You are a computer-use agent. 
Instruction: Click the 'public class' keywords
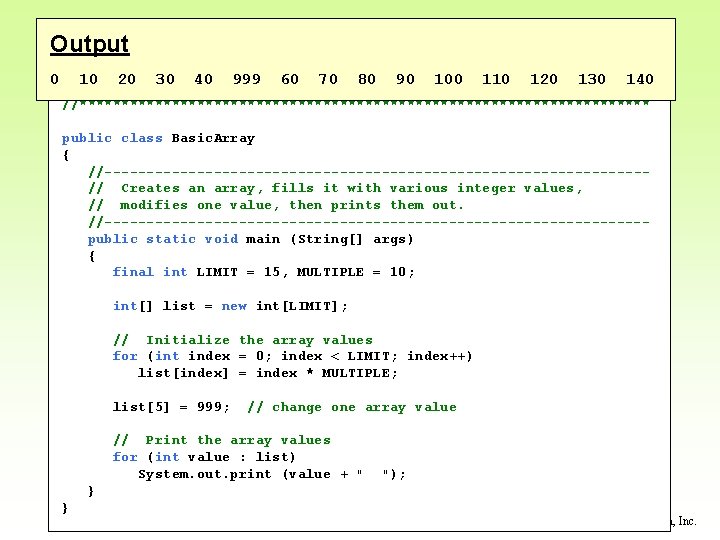[x=112, y=138]
